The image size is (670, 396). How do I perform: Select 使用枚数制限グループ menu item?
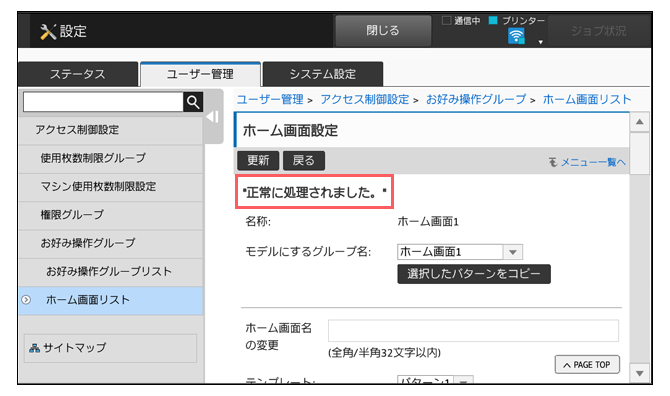111,158
